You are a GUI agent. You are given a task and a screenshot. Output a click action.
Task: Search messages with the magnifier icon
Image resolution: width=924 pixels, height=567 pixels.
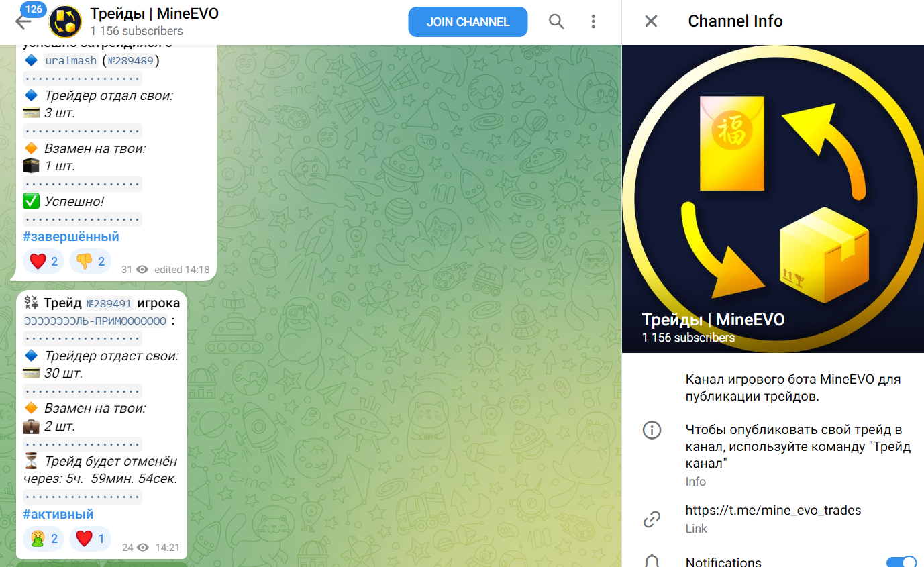coord(556,21)
